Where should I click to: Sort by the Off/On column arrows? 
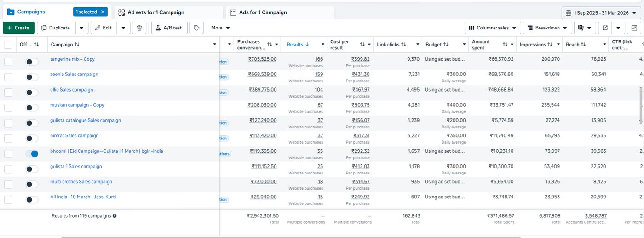tap(36, 45)
